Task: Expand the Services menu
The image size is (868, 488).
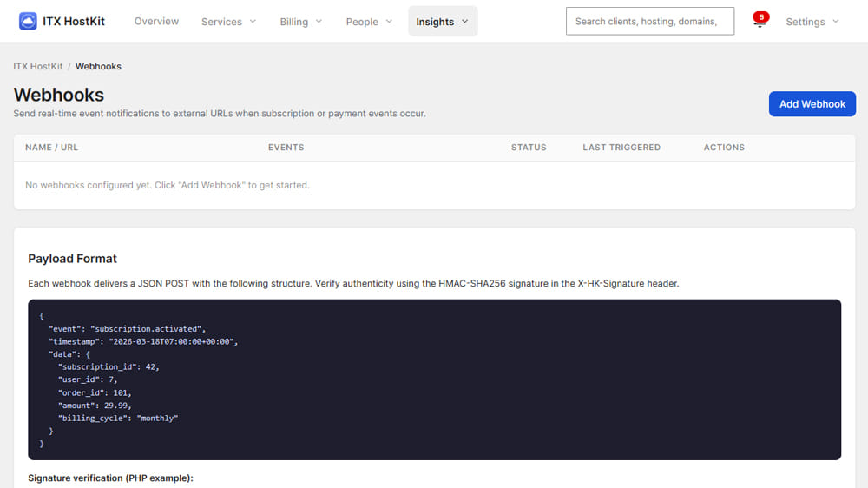Action: (x=228, y=22)
